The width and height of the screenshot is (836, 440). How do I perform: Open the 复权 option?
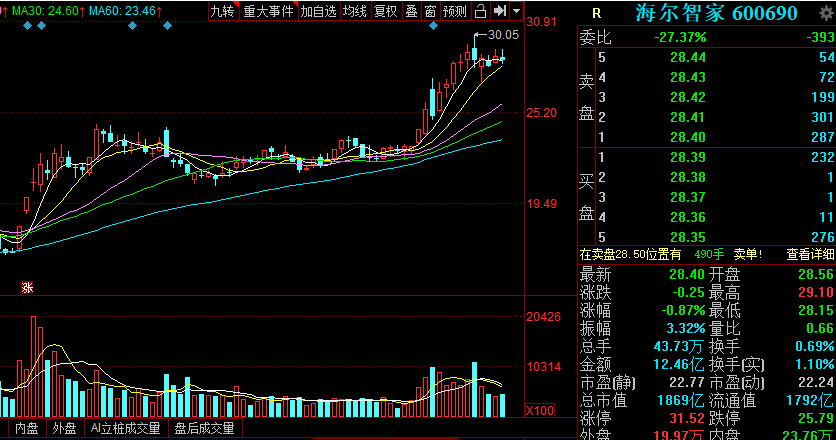click(x=385, y=11)
